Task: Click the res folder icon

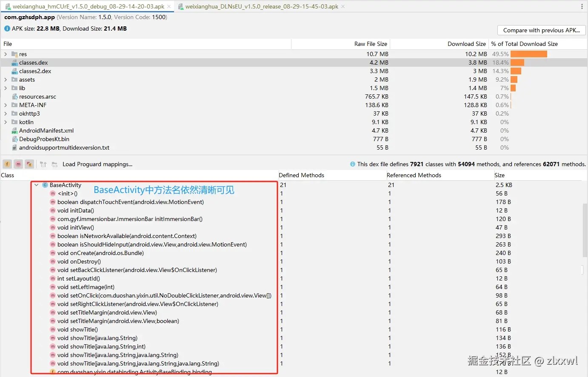Action: click(x=14, y=54)
